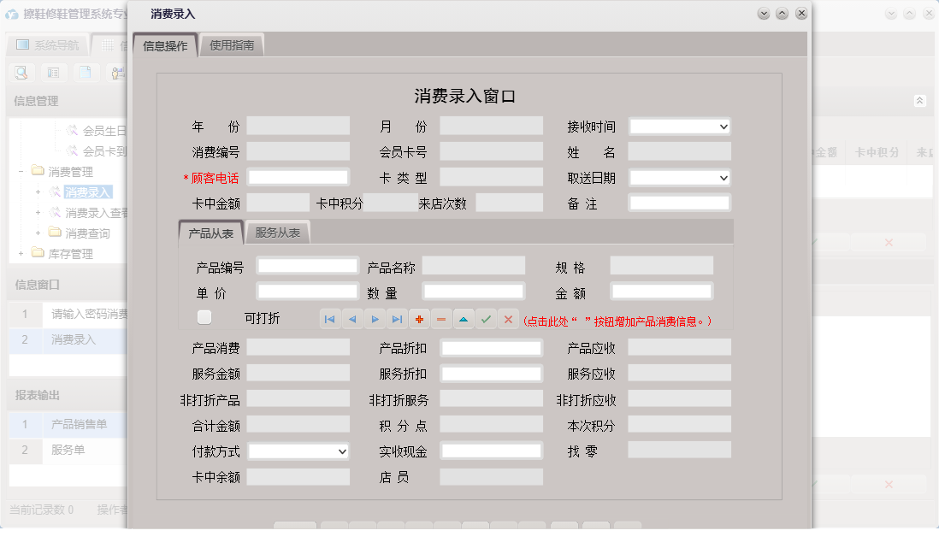This screenshot has height=560, width=939.
Task: Open the 付款方式 payment method dropdown
Action: [341, 451]
